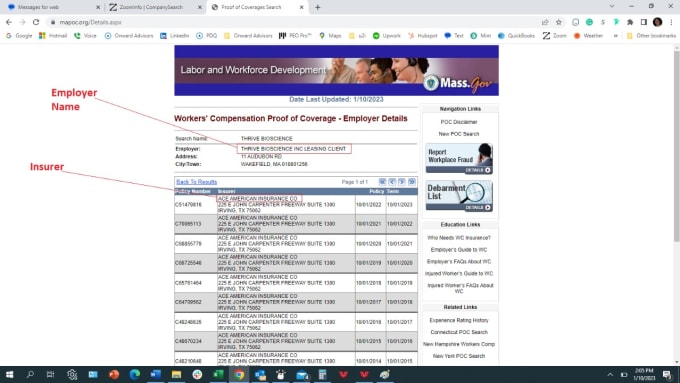Open Who Needs WC Insurance link

click(x=459, y=238)
